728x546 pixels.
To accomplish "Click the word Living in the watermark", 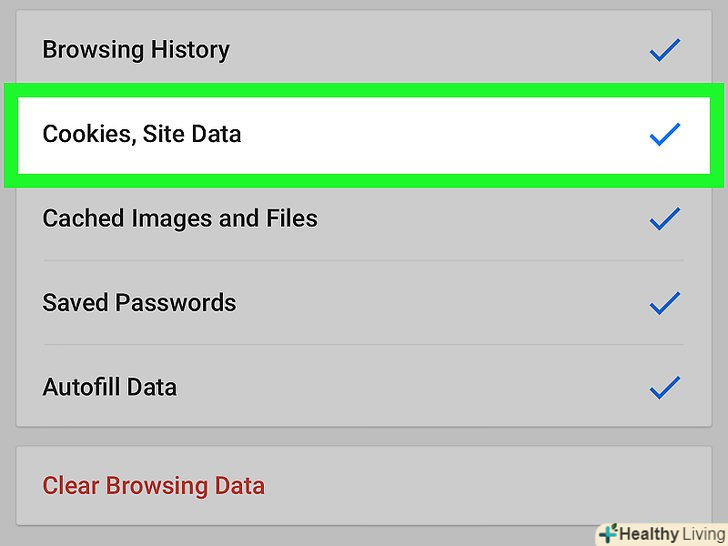I will [x=703, y=533].
